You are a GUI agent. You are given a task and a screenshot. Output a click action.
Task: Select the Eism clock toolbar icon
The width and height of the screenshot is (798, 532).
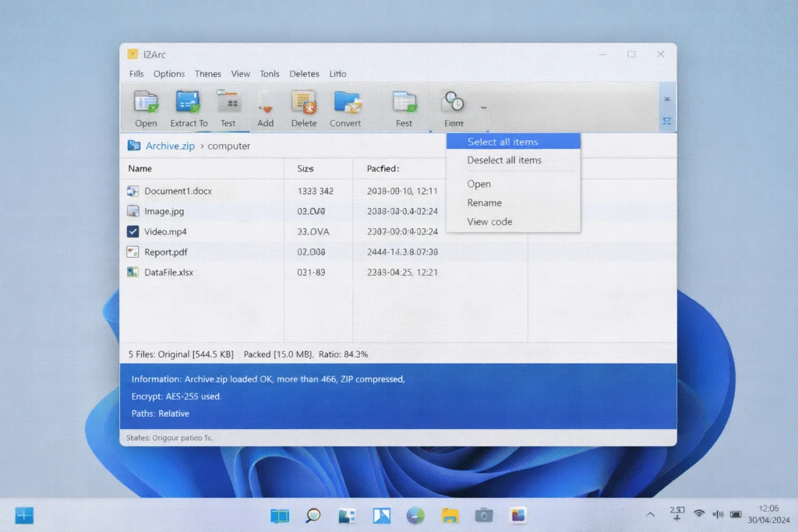pos(453,107)
